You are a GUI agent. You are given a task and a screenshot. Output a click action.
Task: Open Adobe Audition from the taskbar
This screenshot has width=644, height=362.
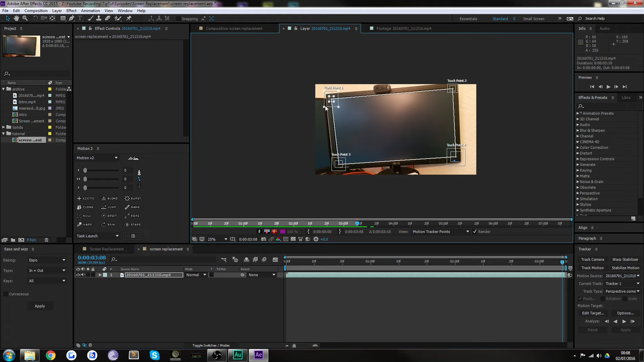pos(237,355)
